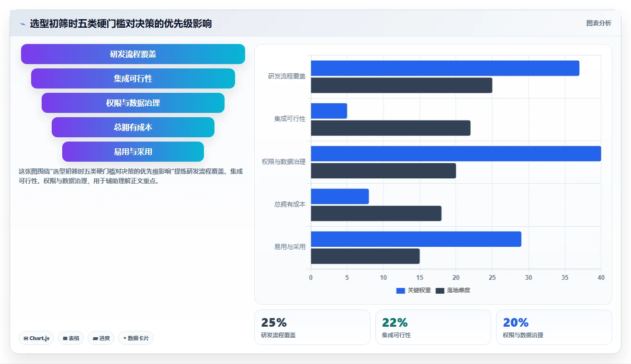This screenshot has width=631, height=364.
Task: Select the 易用与采用 funnel stage
Action: click(x=133, y=152)
